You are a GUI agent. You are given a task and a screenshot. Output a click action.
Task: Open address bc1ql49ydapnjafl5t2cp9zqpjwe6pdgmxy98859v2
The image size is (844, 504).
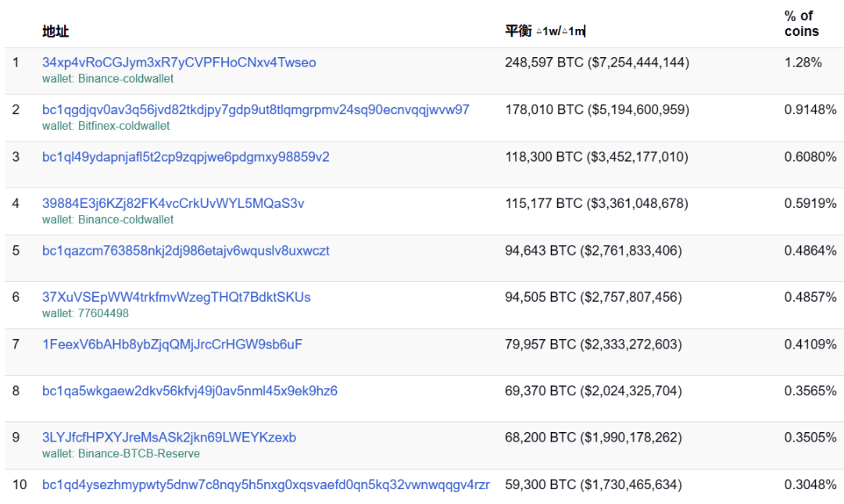(186, 157)
